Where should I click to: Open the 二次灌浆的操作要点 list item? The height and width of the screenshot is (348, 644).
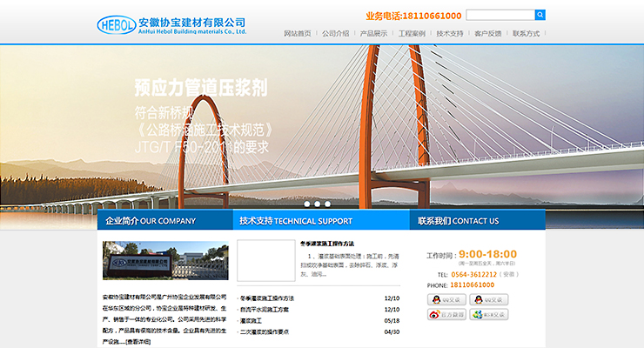click(x=265, y=331)
